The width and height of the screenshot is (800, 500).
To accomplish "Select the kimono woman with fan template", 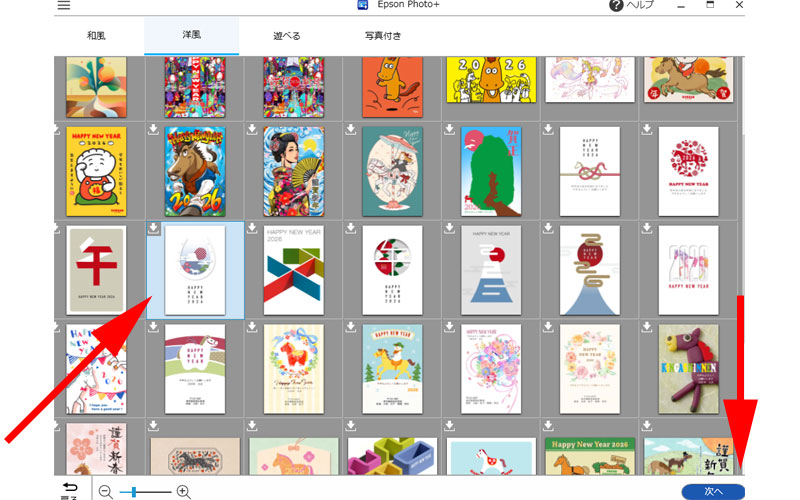I will 293,172.
